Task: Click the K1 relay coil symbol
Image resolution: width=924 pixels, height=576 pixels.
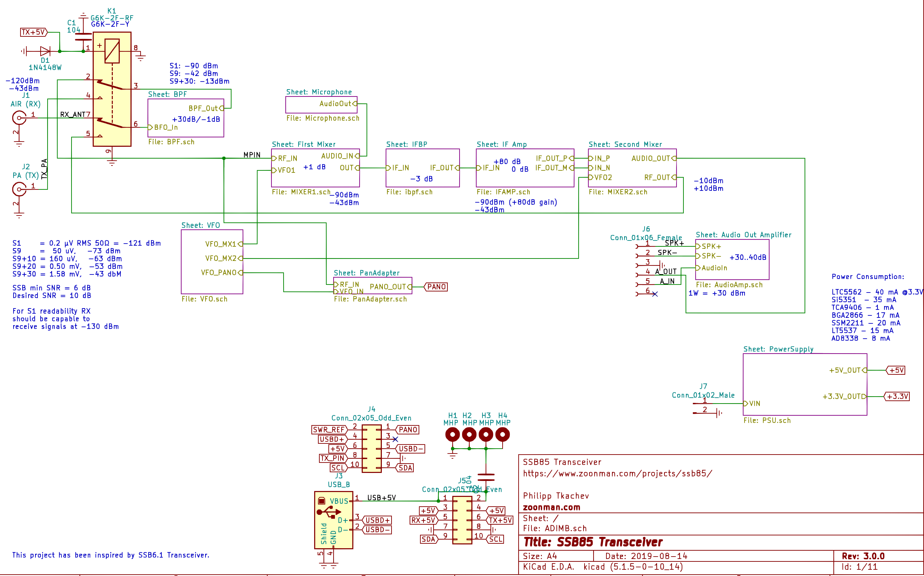Action: (x=112, y=51)
